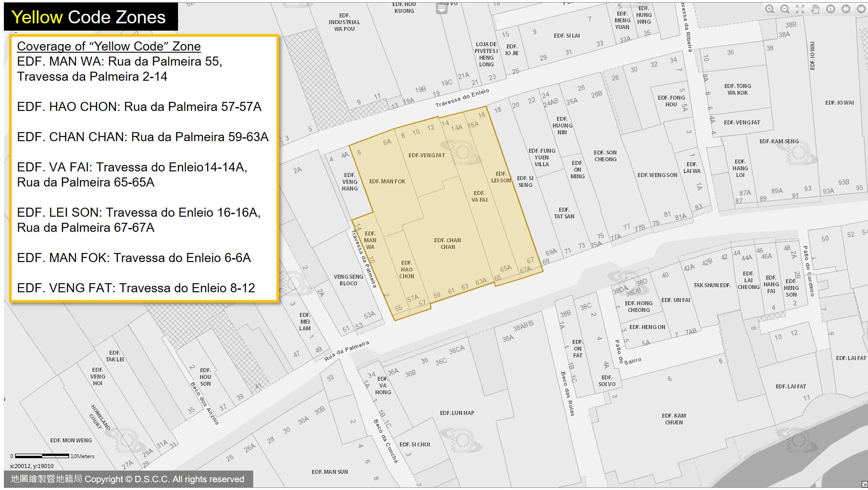The height and width of the screenshot is (490, 868).
Task: Click the yellow highlighted EDF. CHAN CHAN zone
Action: point(448,244)
